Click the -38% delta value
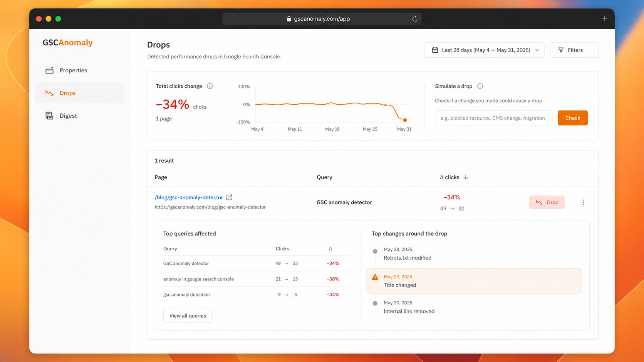644x362 pixels. [x=333, y=279]
